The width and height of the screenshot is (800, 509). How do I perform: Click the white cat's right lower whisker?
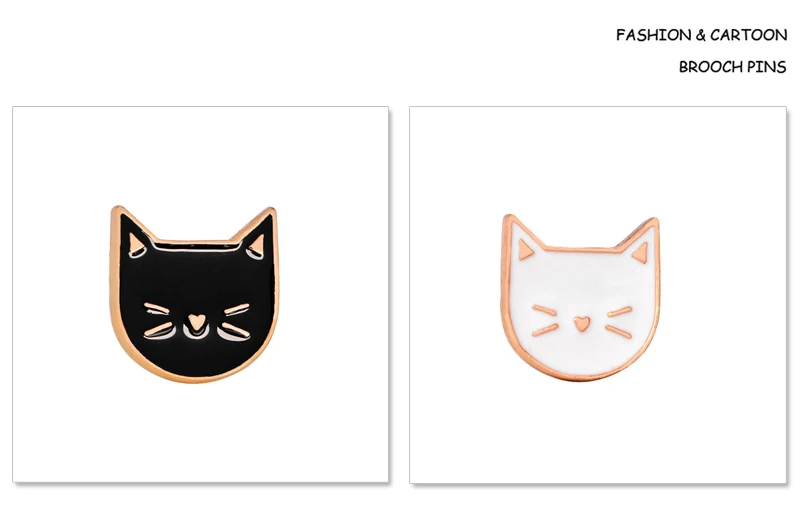click(619, 332)
